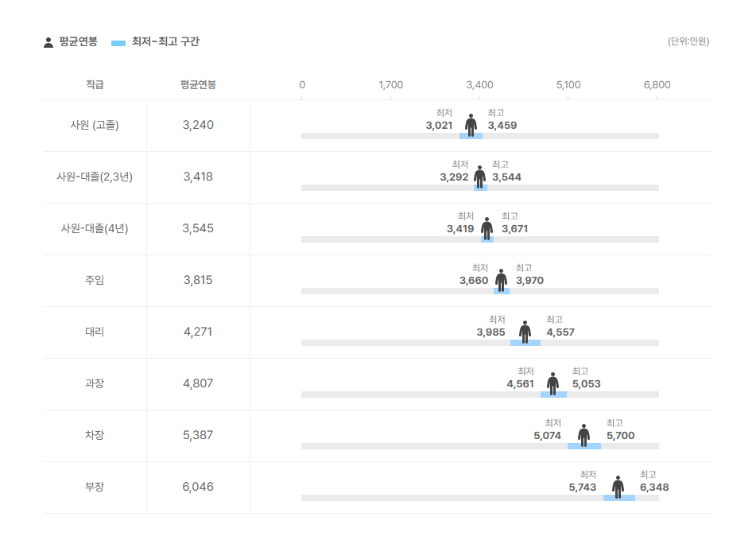Click the blue salary range bar for 차장
The height and width of the screenshot is (552, 756).
(x=583, y=446)
